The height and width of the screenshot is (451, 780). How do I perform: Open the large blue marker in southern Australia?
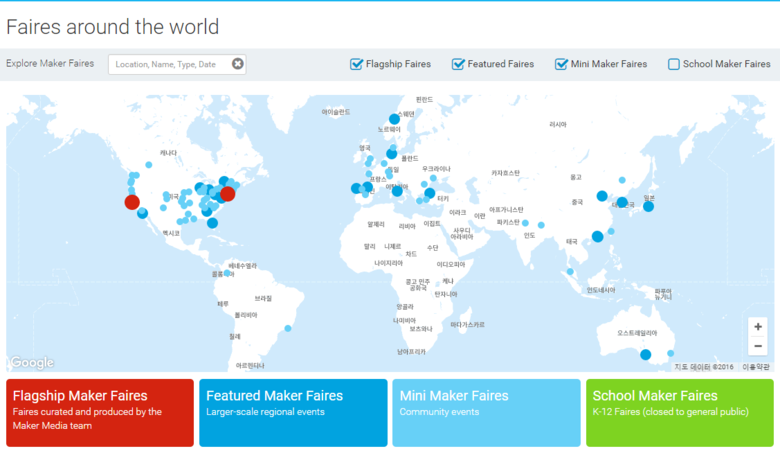tap(646, 355)
